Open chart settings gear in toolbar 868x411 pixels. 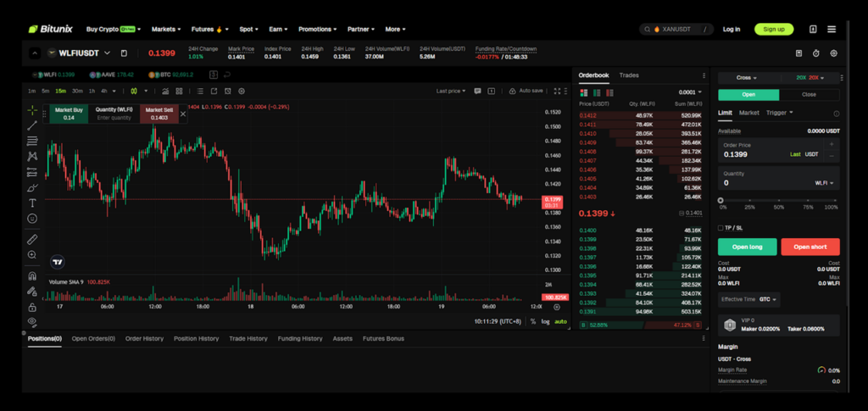point(242,91)
